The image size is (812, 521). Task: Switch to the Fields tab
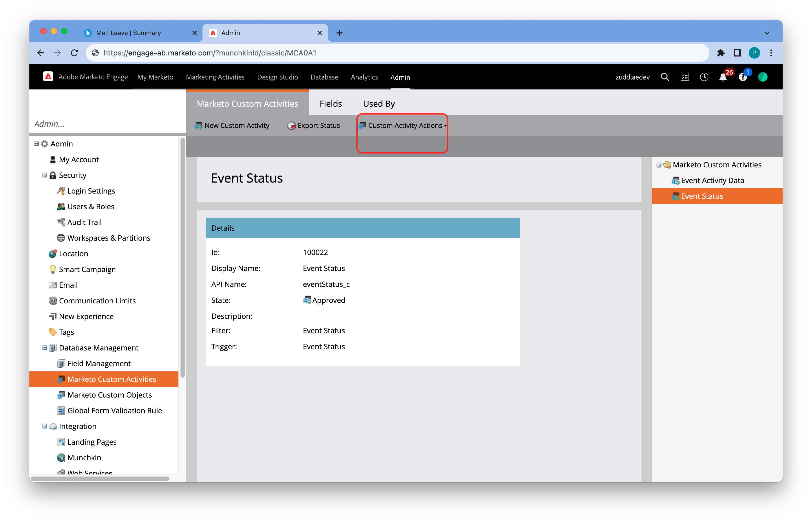tap(331, 104)
